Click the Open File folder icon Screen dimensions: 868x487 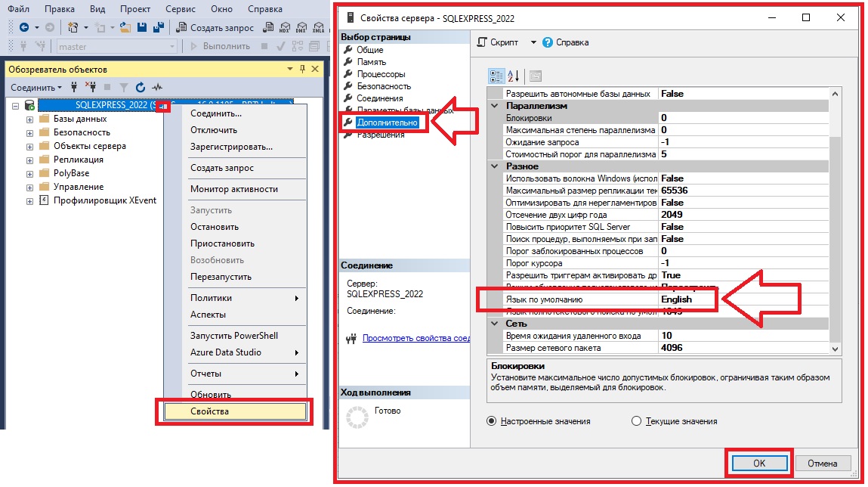pos(125,27)
